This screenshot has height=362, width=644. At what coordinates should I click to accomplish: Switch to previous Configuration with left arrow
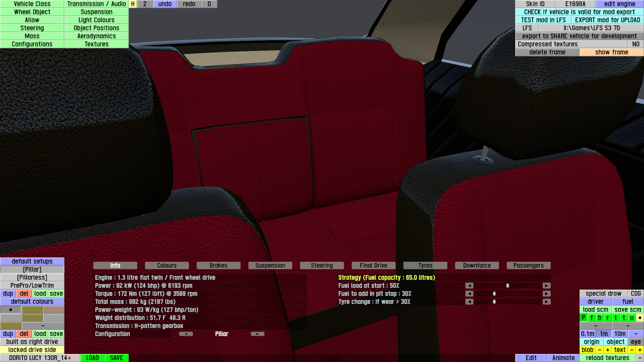pos(186,334)
